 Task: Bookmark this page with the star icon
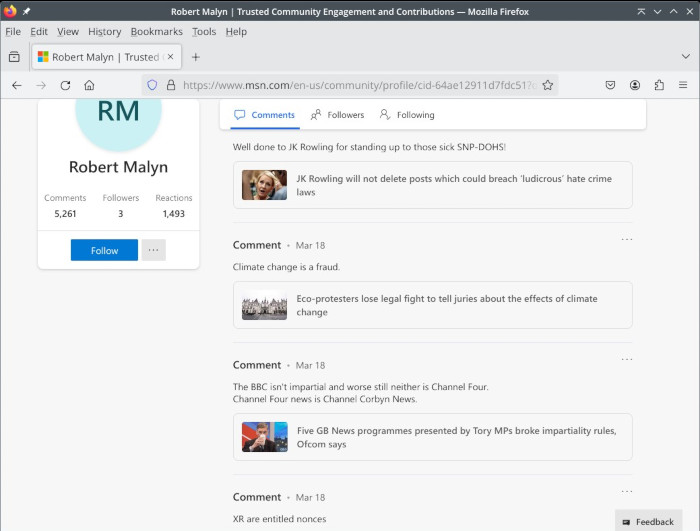tap(548, 86)
